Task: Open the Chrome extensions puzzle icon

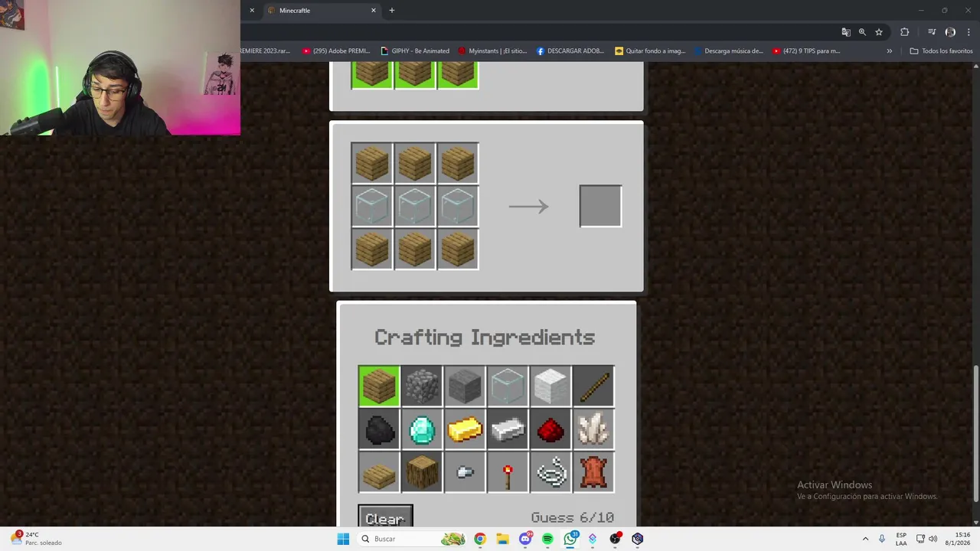Action: coord(905,32)
